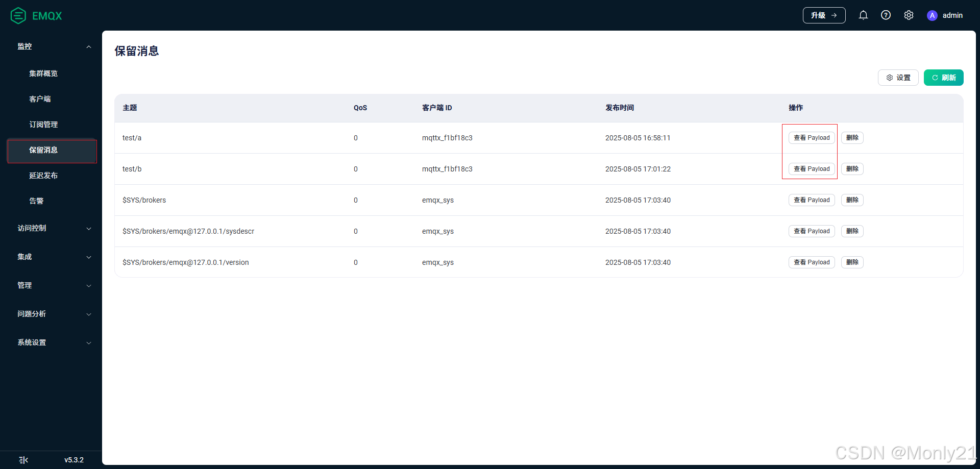Click client ID mqttx_f1bf18c3 in test/a row
980x469 pixels.
[x=447, y=138]
